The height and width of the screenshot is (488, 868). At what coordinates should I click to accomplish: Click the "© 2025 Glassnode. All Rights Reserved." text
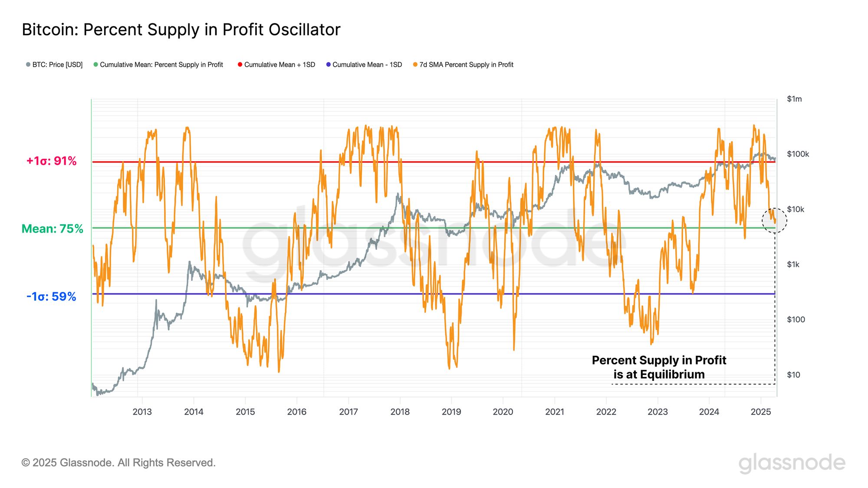pyautogui.click(x=118, y=463)
